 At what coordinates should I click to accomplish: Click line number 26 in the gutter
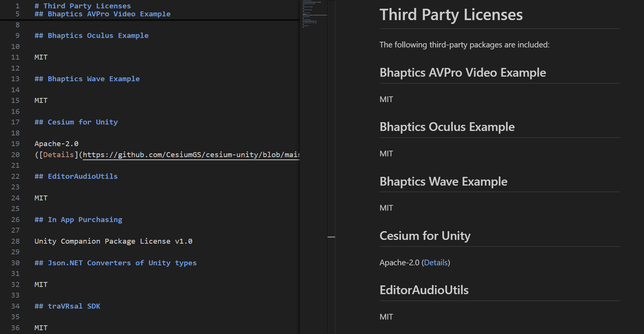click(15, 220)
